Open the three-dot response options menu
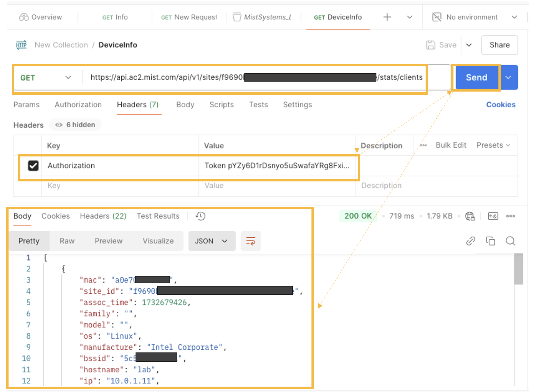The image size is (533, 392). coord(511,216)
